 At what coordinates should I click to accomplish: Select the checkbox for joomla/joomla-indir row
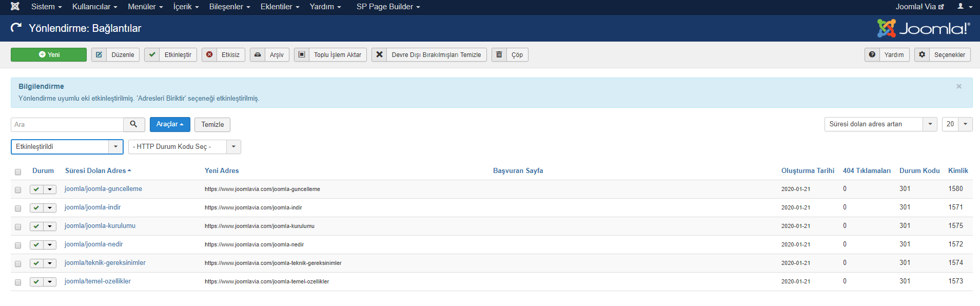coord(18,208)
